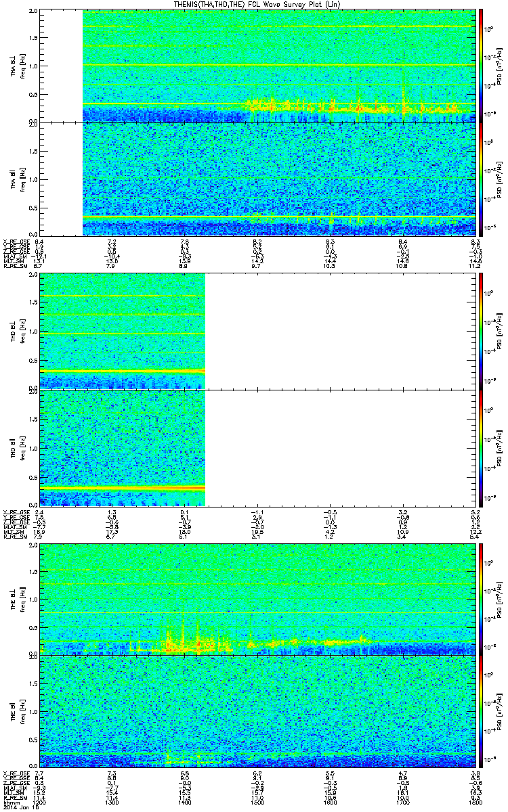Click the 1500 time tick label
This screenshot has height=812, width=508.
(x=257, y=802)
